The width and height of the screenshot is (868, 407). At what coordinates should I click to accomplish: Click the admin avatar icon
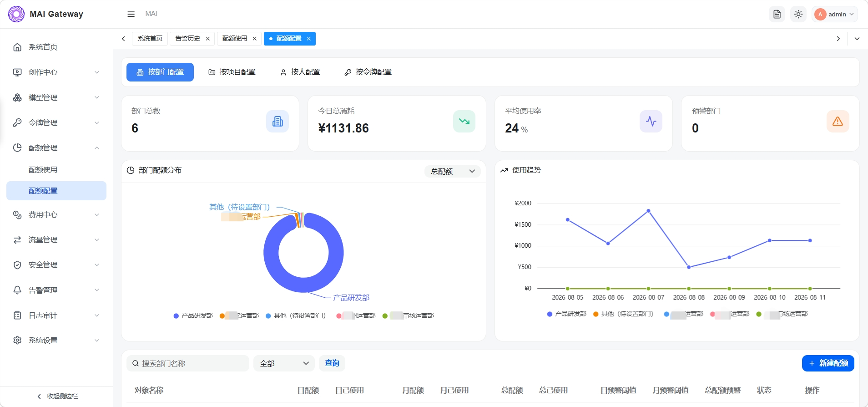pyautogui.click(x=820, y=14)
